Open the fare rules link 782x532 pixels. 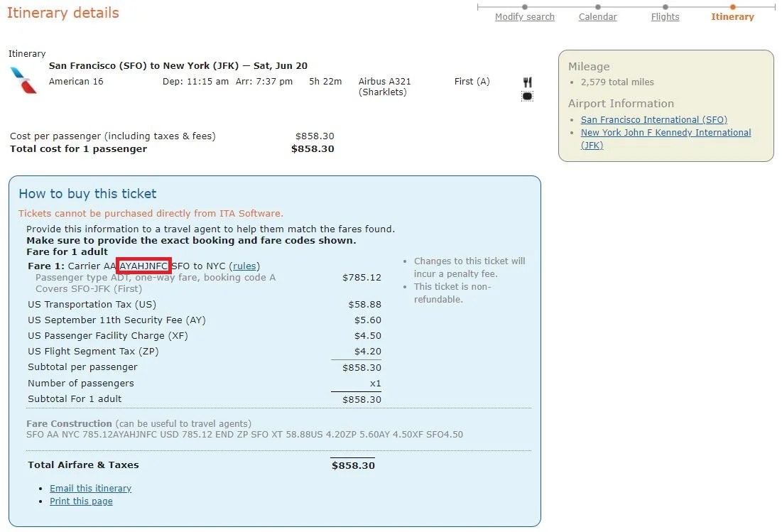[x=244, y=266]
